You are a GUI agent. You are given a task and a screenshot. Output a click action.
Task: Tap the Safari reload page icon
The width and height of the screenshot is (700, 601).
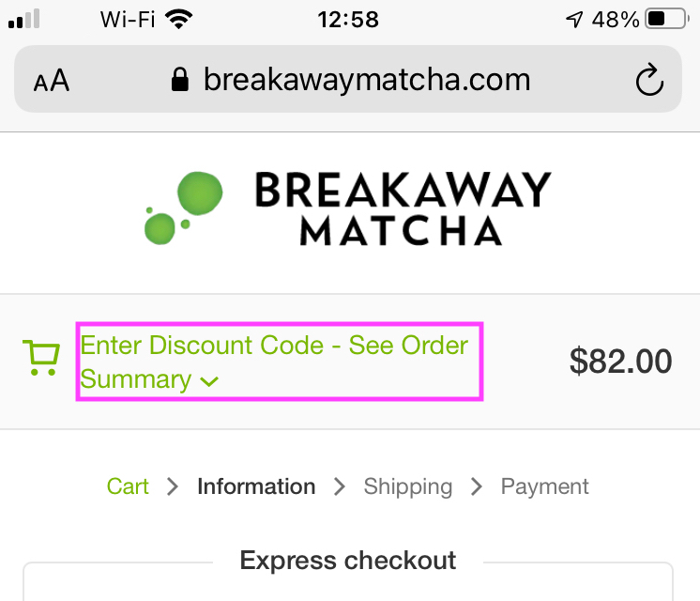[649, 80]
